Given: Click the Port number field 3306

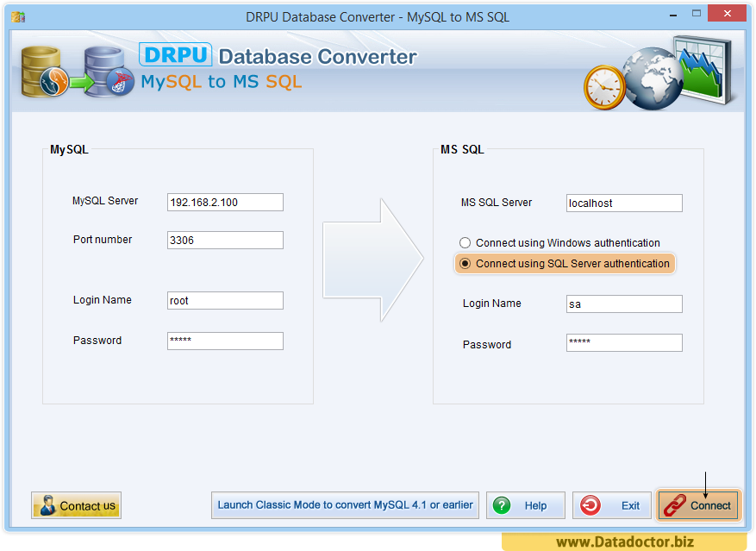Looking at the screenshot, I should (x=225, y=241).
